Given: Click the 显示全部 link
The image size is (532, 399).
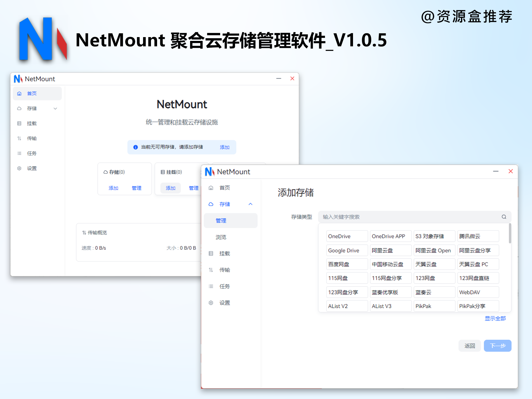Looking at the screenshot, I should pyautogui.click(x=495, y=318).
